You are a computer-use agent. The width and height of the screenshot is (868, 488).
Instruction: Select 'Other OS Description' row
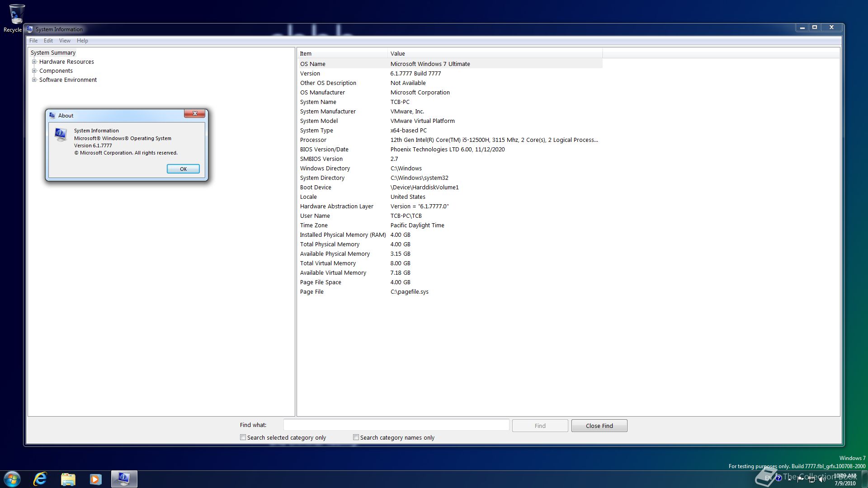(x=328, y=83)
